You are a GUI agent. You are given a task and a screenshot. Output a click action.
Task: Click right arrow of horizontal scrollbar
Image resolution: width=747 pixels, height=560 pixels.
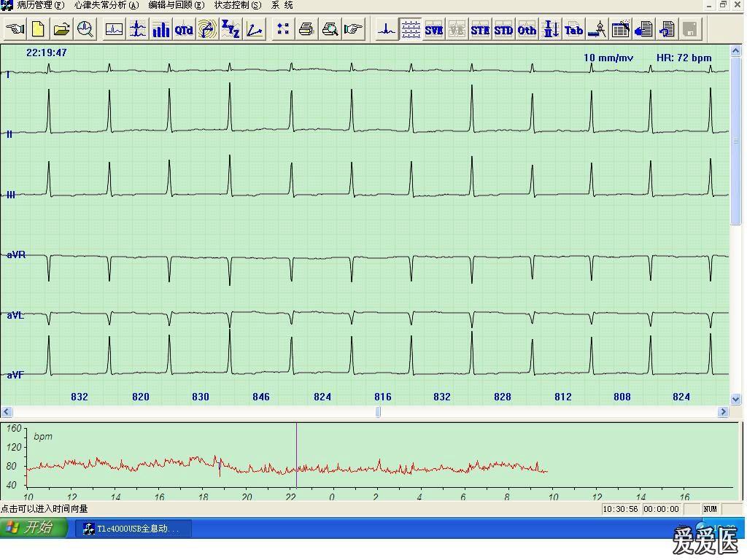(x=723, y=412)
